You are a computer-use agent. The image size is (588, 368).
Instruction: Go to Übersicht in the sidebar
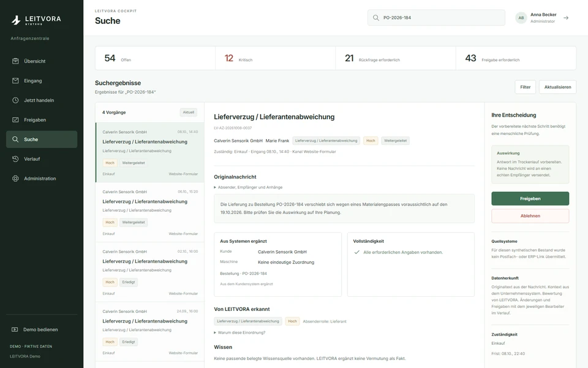(x=42, y=61)
